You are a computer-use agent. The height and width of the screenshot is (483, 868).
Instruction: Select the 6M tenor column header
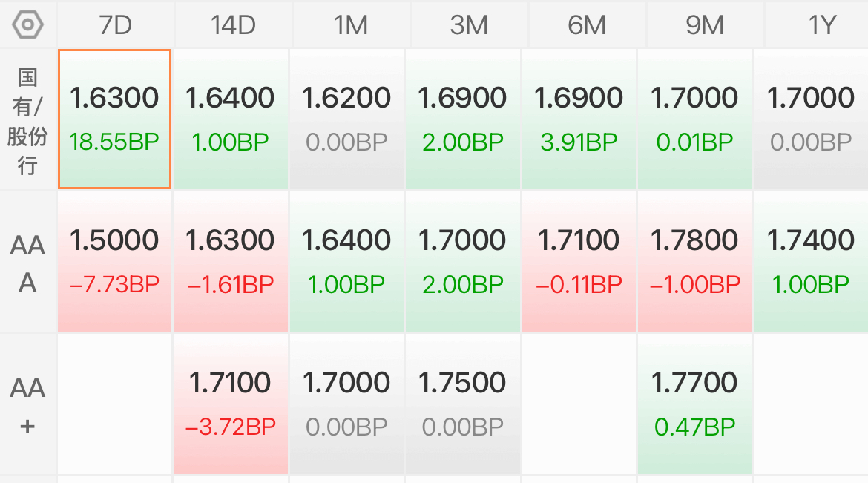point(587,25)
